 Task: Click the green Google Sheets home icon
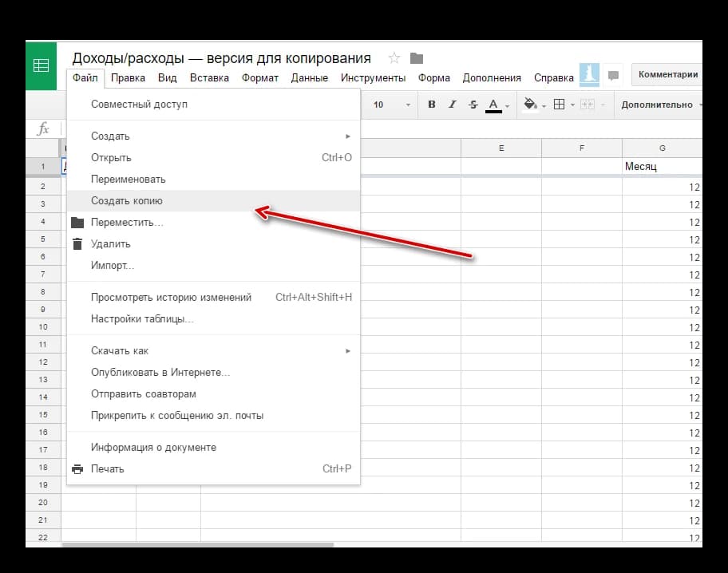click(41, 65)
